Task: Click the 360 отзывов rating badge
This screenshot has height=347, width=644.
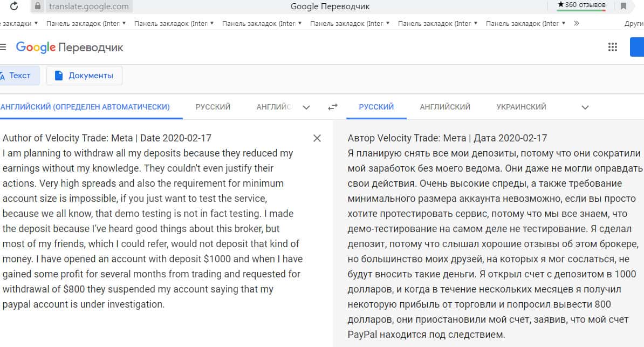Action: tap(581, 5)
